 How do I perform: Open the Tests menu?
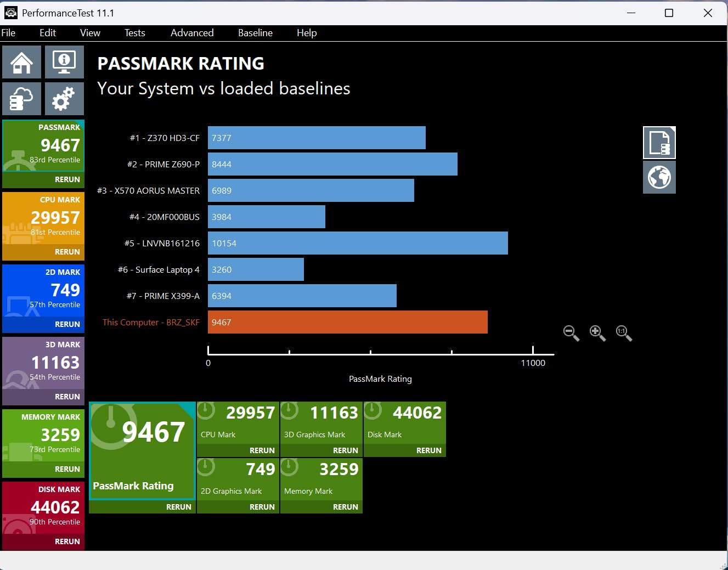134,33
